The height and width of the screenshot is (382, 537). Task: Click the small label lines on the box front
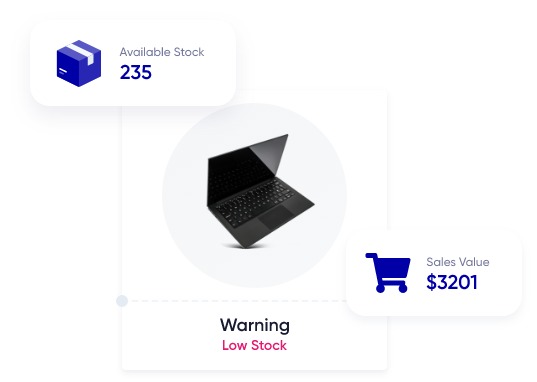(62, 71)
